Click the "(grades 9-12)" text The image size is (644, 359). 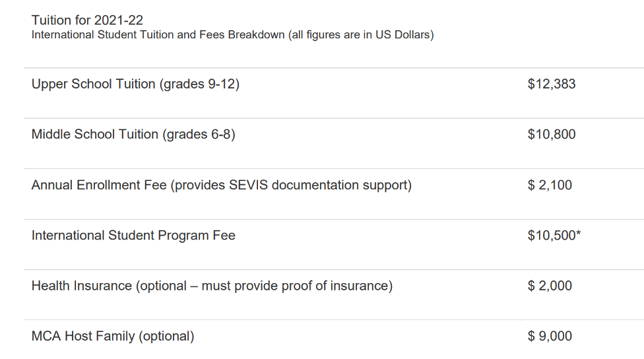pos(199,84)
